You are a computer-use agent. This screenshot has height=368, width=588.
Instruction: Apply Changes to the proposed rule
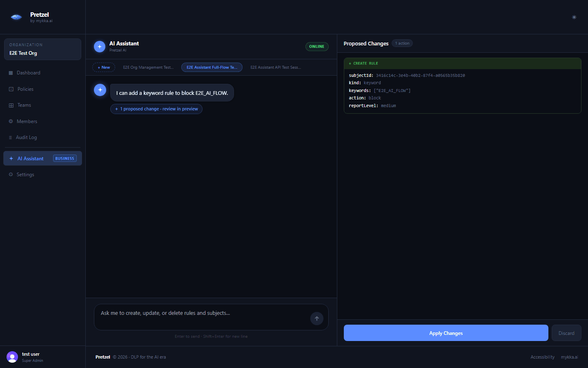[x=446, y=333]
